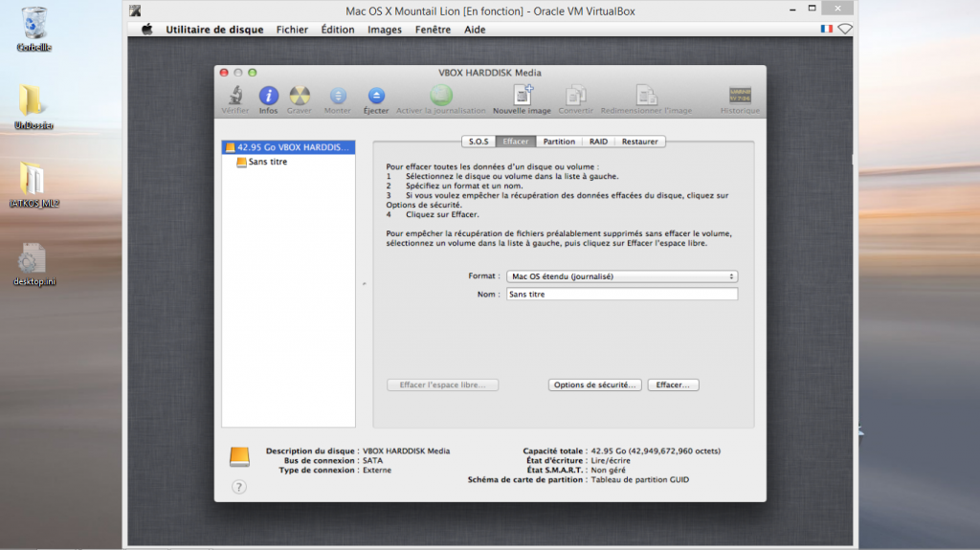The image size is (980, 550).
Task: Click the help question mark button
Action: pos(239,487)
